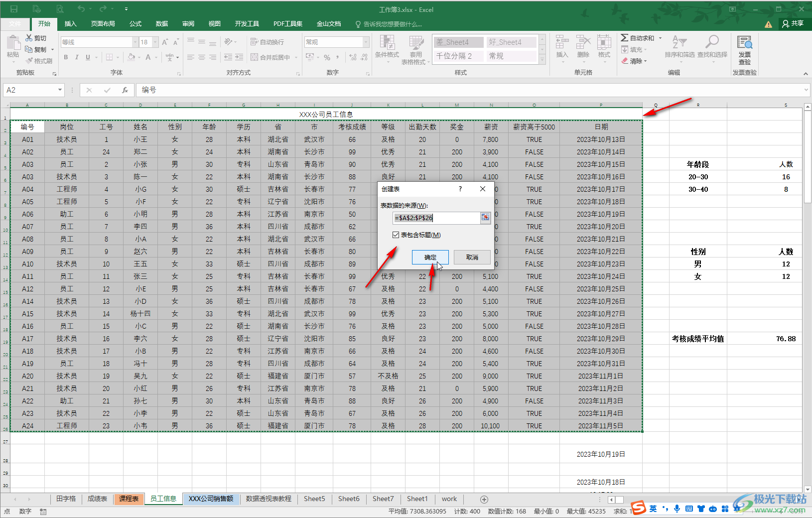Click the 删除 cells icon in 单元格 group
The height and width of the screenshot is (518, 812).
[583, 42]
